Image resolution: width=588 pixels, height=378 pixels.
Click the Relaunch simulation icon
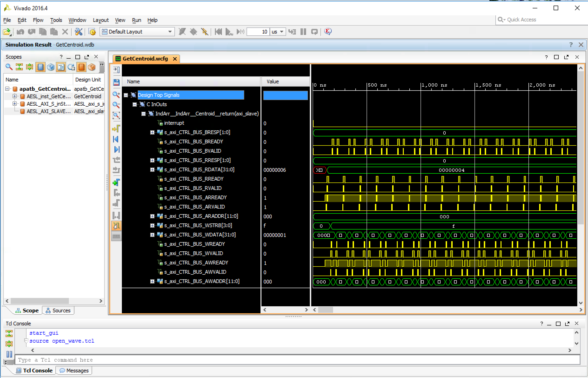pos(314,32)
